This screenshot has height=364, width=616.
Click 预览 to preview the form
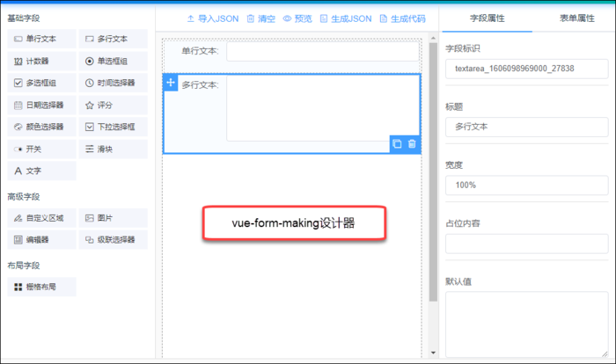(x=297, y=18)
